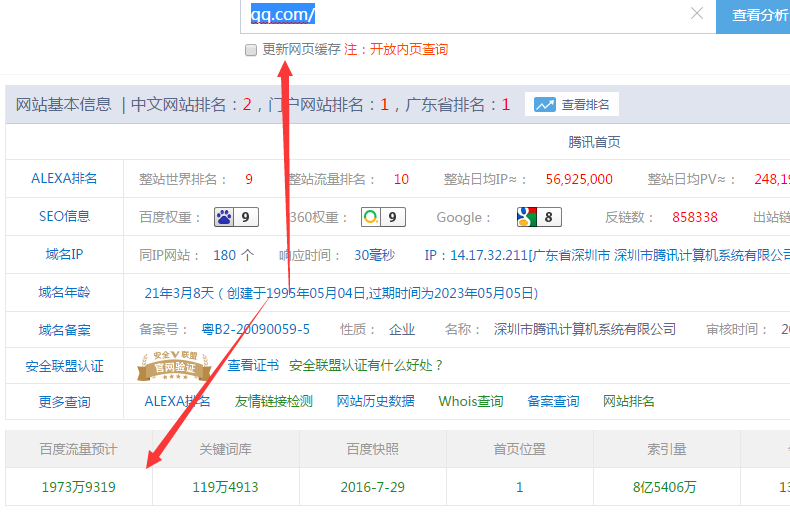Viewport: 790px width, 514px height.
Task: Click Baidu snapshot date 2016-7-29
Action: pos(372,487)
